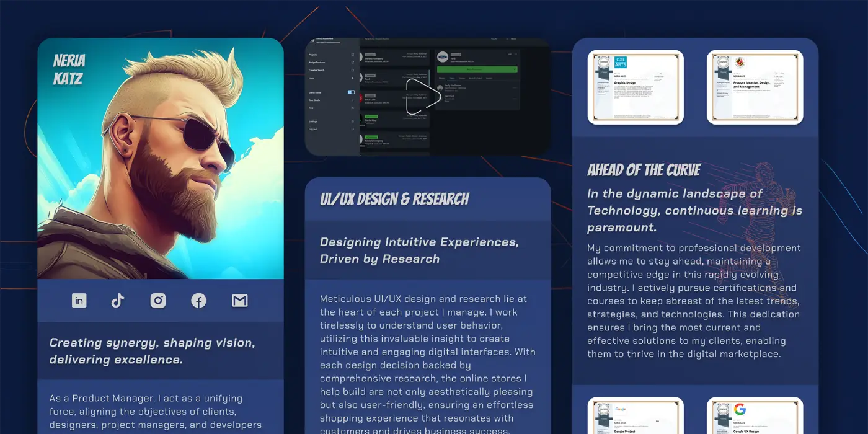Click the 'Meticulous UI/UX design and research' paragraph
This screenshot has width=868, height=434.
pos(427,365)
